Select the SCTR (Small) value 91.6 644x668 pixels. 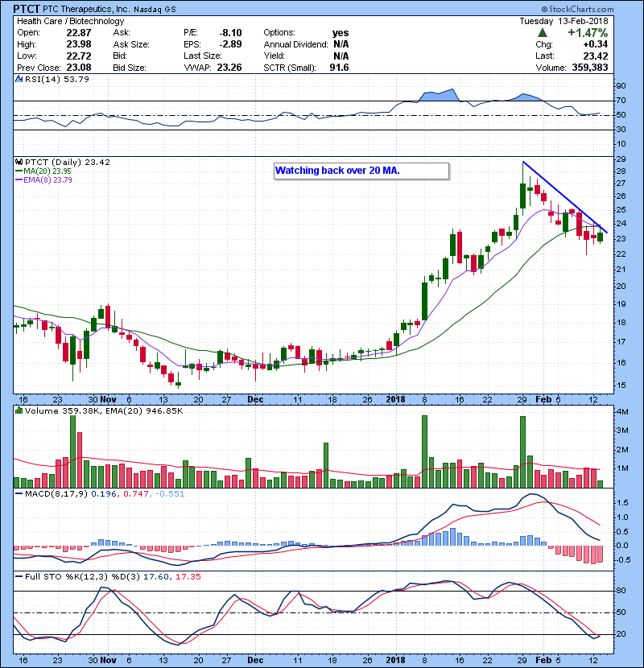339,68
